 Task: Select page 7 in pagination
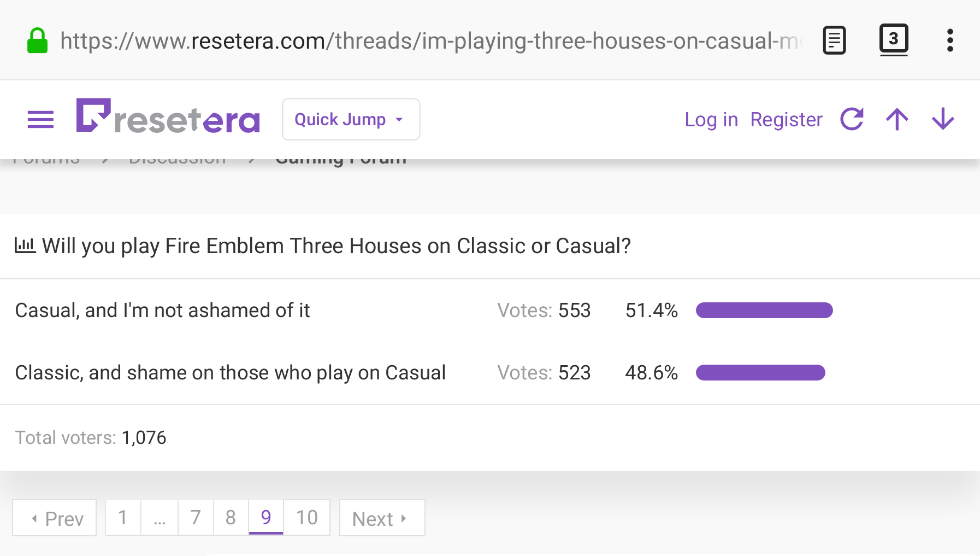pyautogui.click(x=196, y=517)
